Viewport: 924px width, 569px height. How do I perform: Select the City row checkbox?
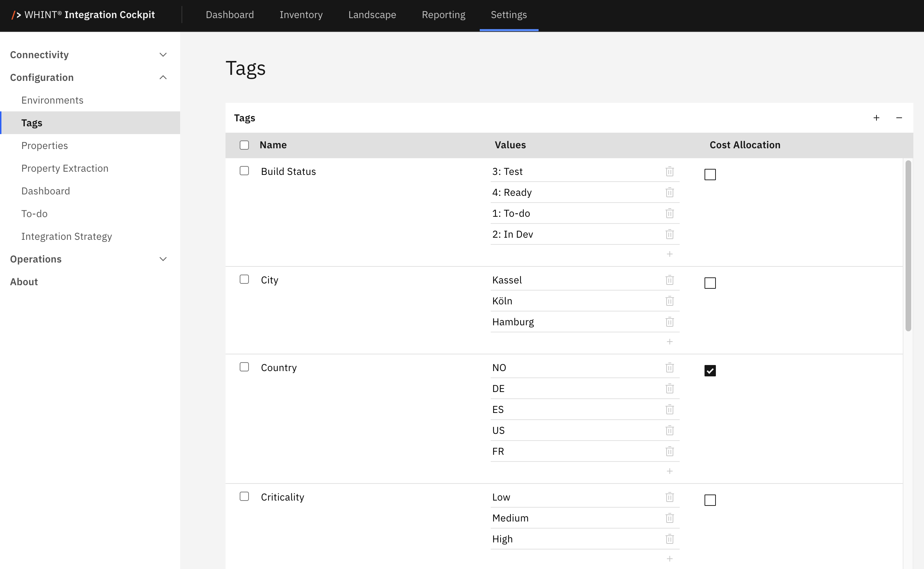click(x=244, y=279)
